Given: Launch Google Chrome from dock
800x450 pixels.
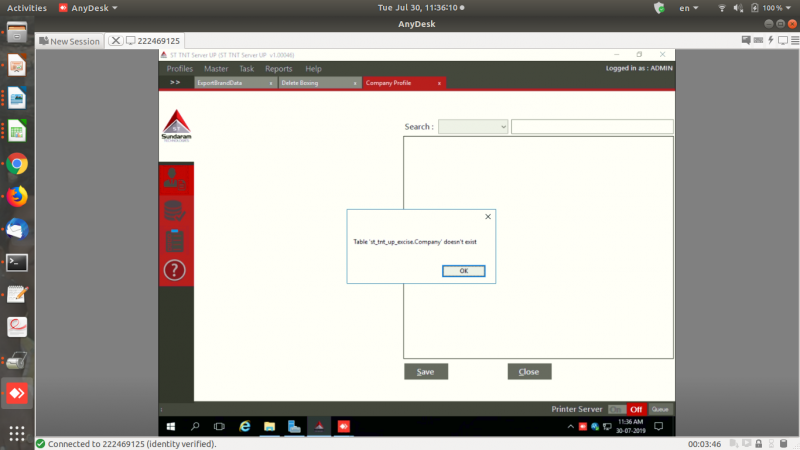Looking at the screenshot, I should pos(17,164).
